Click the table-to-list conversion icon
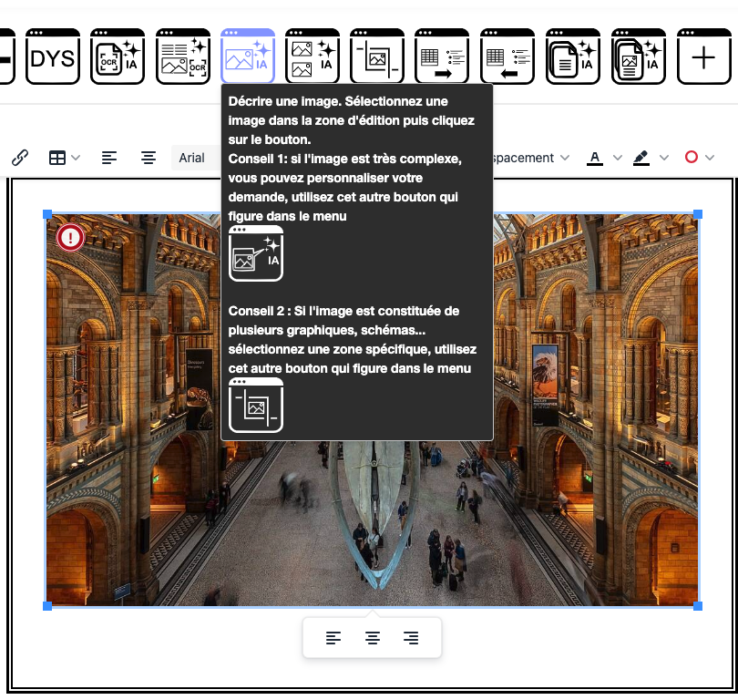The width and height of the screenshot is (738, 700). click(442, 57)
